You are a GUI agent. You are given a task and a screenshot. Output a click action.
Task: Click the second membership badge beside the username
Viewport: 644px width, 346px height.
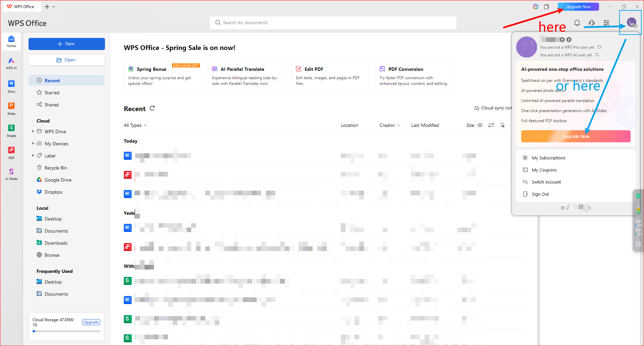(x=569, y=40)
